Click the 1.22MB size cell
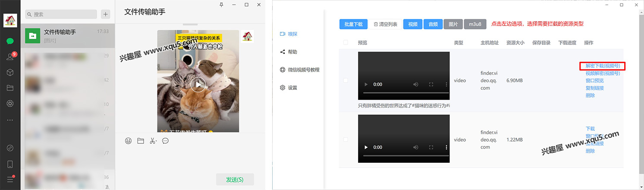The width and height of the screenshot is (644, 190). (515, 139)
